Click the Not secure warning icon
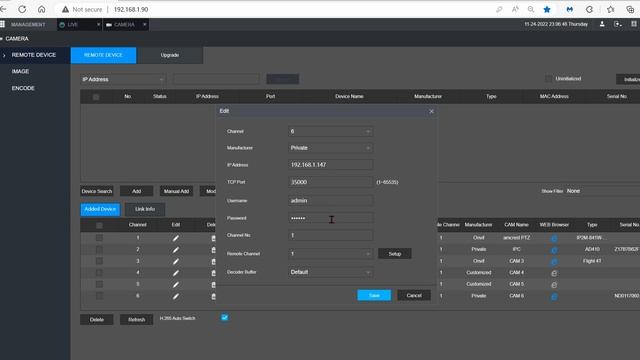Image resolution: width=640 pixels, height=360 pixels. coord(65,9)
